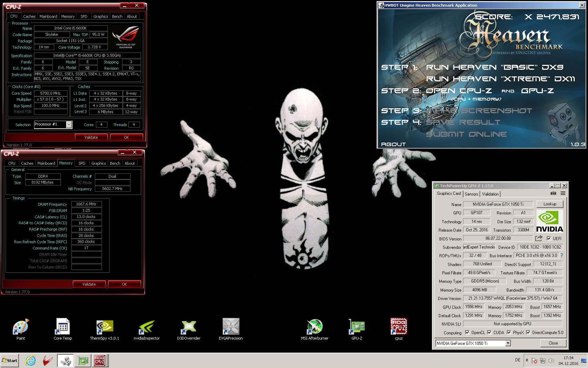Click the GPU-Z screenshot camera icon
Screen dimensions: 588x368
(x=553, y=193)
